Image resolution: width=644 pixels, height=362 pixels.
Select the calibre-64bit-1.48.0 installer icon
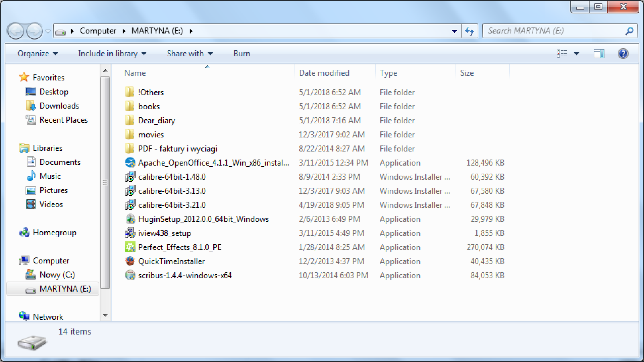tap(130, 177)
